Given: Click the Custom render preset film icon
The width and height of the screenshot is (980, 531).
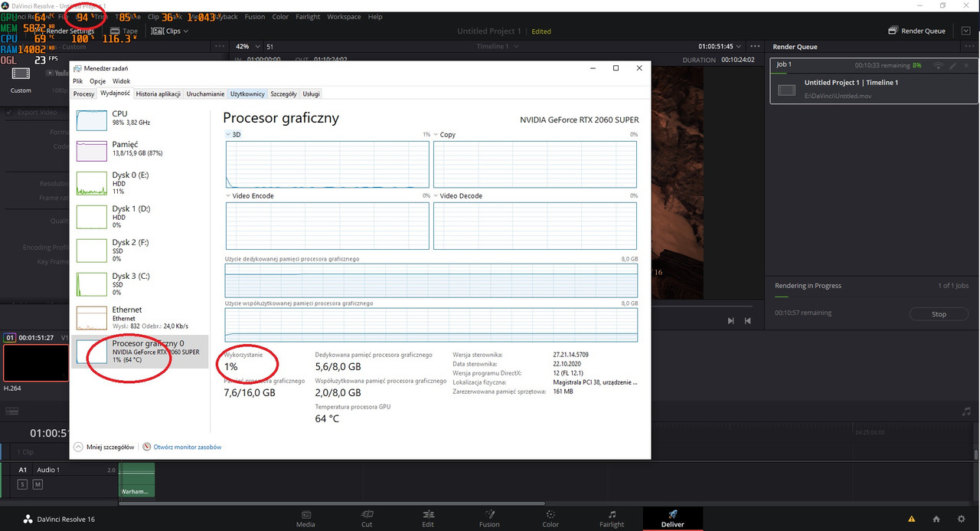Looking at the screenshot, I should (x=21, y=74).
